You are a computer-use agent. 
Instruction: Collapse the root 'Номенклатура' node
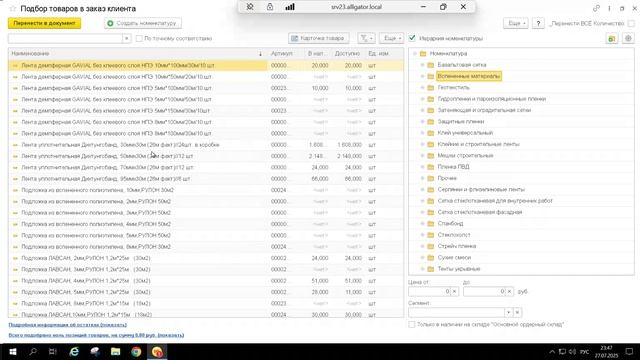[415, 54]
